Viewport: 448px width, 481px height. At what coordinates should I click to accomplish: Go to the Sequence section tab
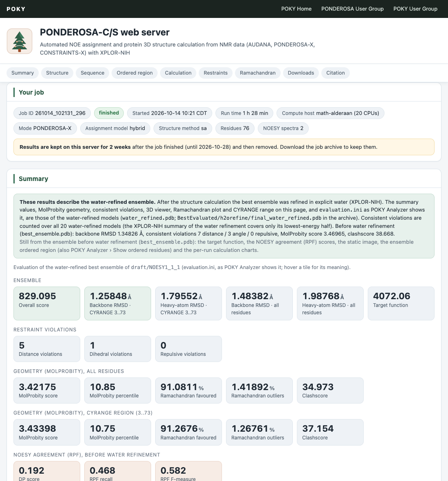coord(92,73)
